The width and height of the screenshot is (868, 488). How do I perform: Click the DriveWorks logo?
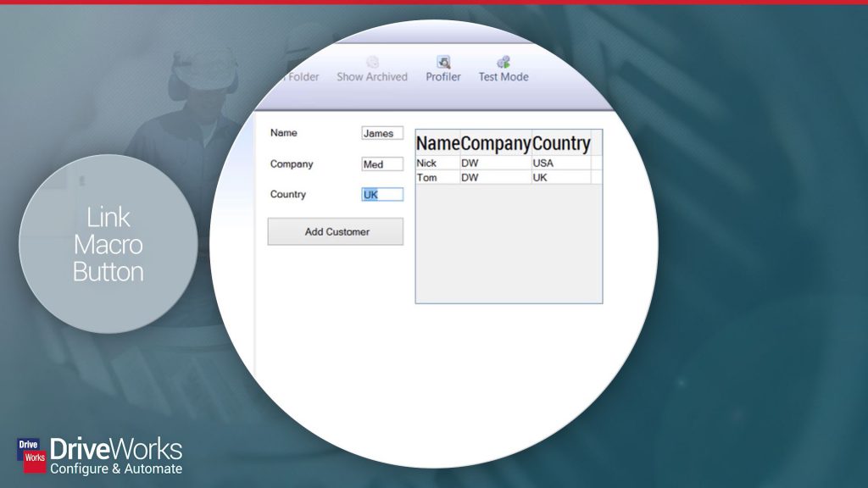(100, 457)
